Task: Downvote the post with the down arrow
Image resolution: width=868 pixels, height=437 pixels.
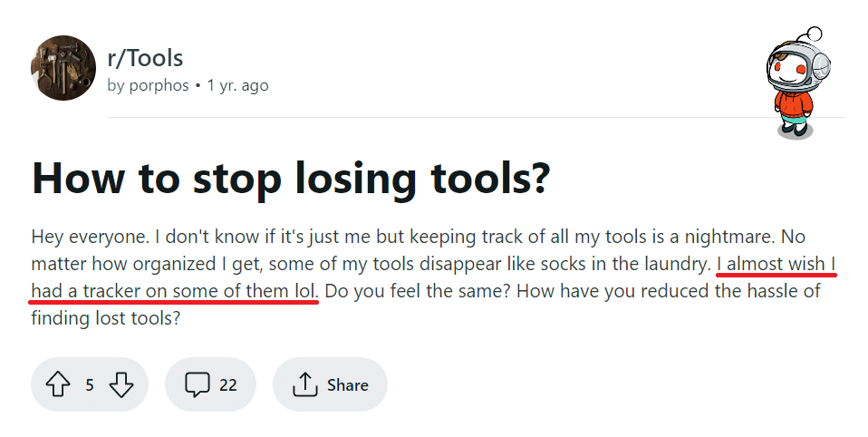Action: click(x=121, y=384)
